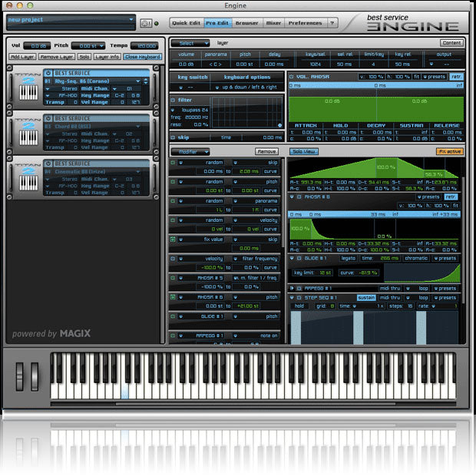476x476 pixels.
Task: Switch to Pro Edit tab
Action: (217, 23)
